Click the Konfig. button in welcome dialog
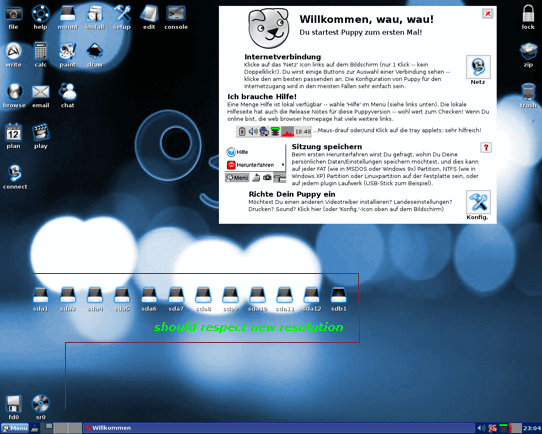 tap(478, 202)
